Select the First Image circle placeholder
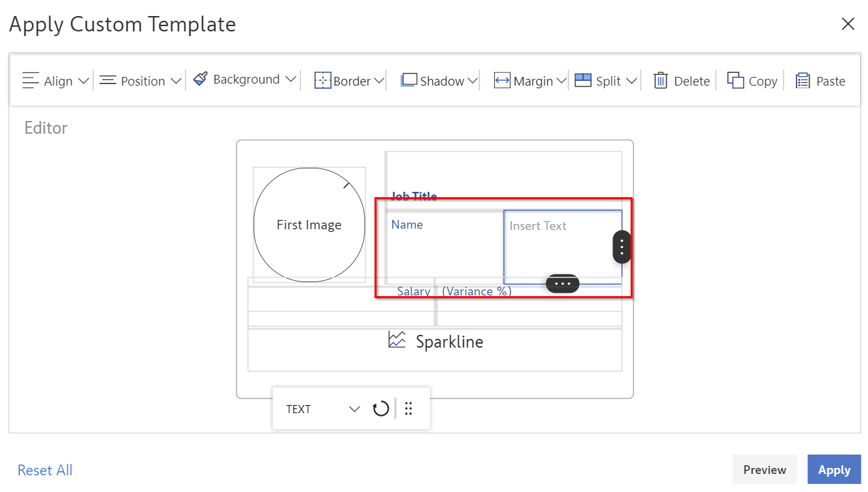Image resolution: width=868 pixels, height=492 pixels. 309,225
